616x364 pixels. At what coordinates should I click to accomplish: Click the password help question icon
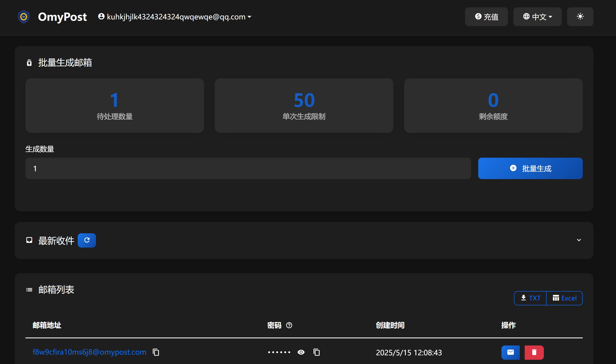point(289,325)
